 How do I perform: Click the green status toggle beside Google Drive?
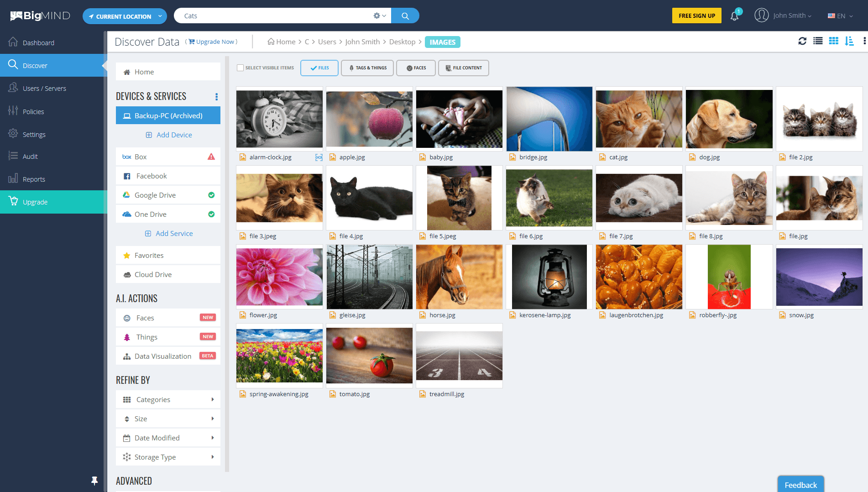[211, 195]
